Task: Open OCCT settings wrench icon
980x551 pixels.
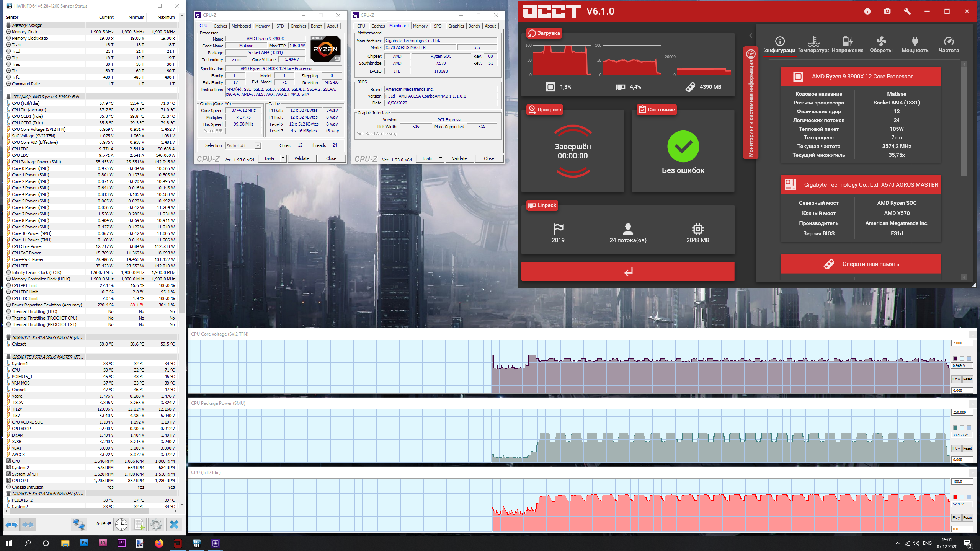Action: click(x=907, y=11)
